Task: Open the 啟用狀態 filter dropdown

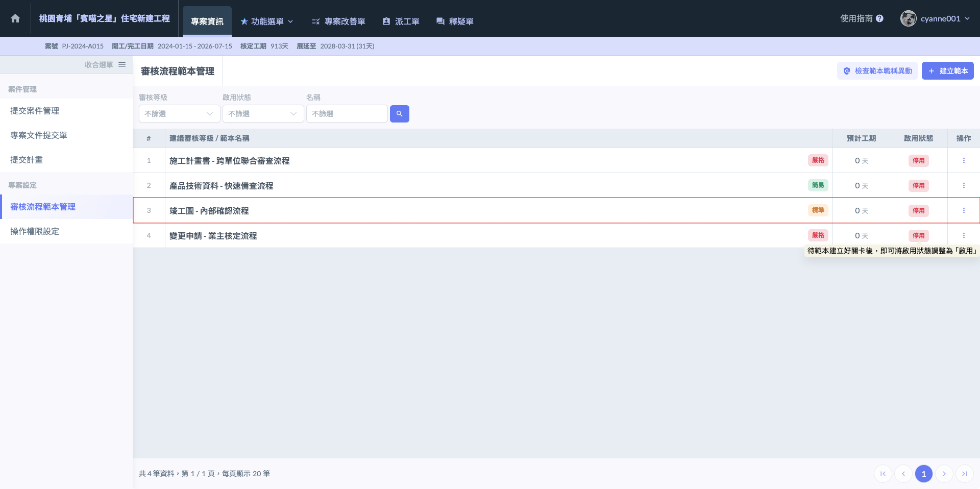Action: (x=263, y=114)
